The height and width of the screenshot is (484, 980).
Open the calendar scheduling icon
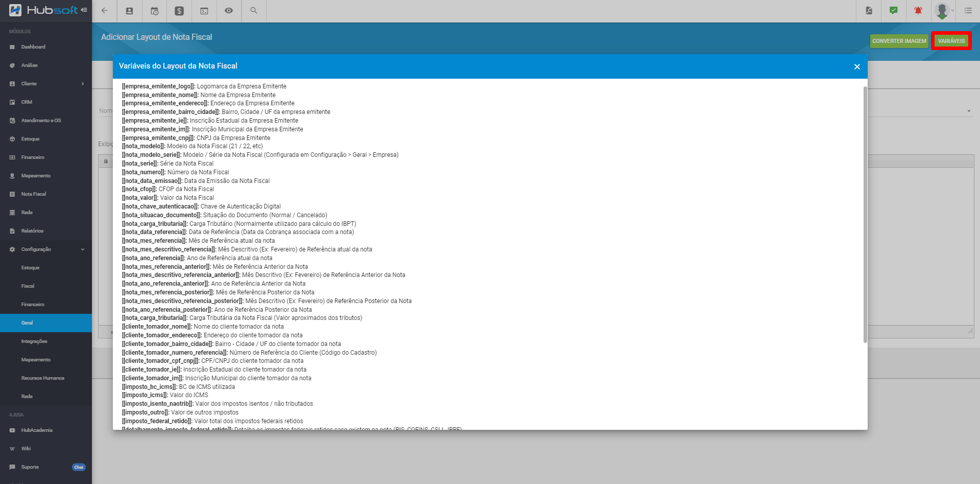point(154,11)
